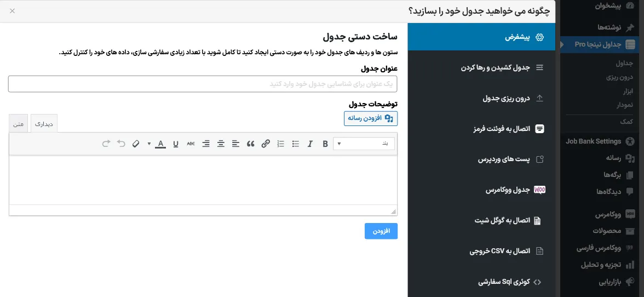Click the upload icon beside درون ریزی جدول
This screenshot has height=297, width=644.
click(540, 98)
